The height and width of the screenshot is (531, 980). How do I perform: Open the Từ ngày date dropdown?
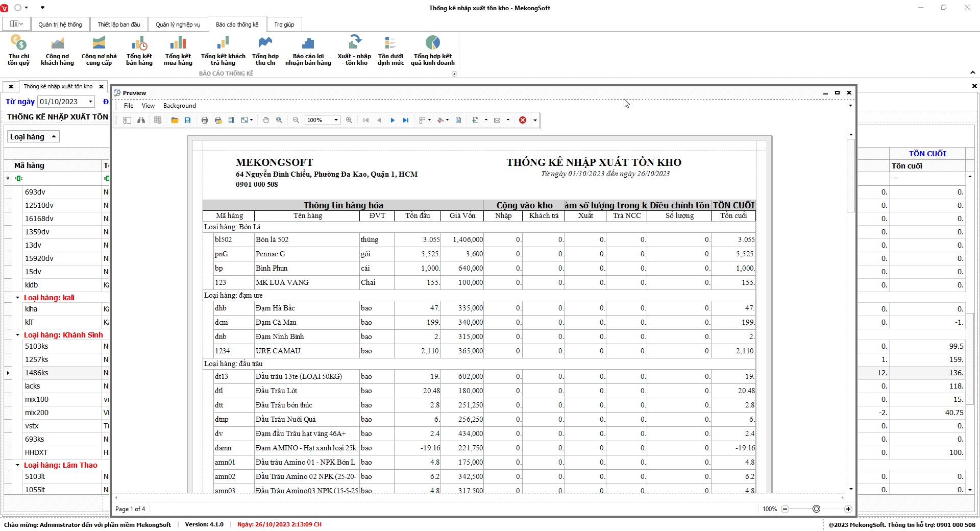coord(90,102)
